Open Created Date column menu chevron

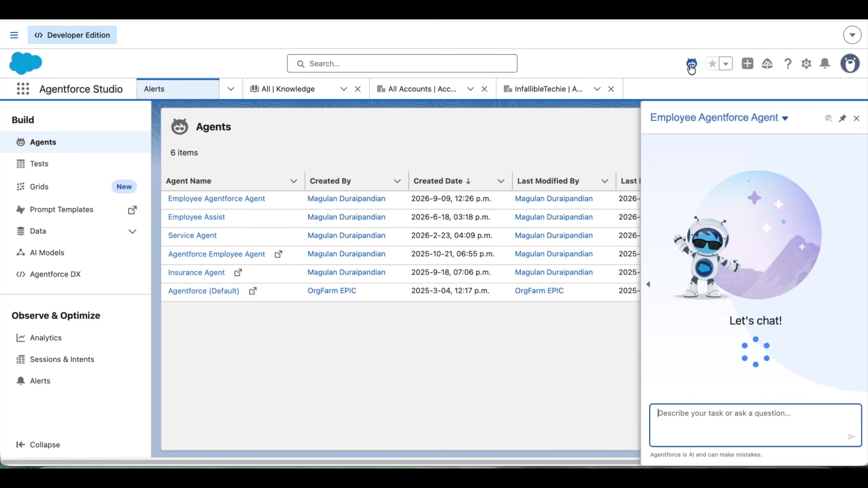tap(501, 181)
